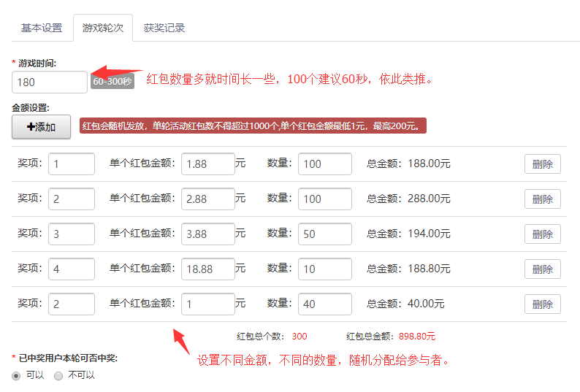This screenshot has width=580, height=392.
Task: Click the 奖项 field containing 4
Action: (72, 269)
